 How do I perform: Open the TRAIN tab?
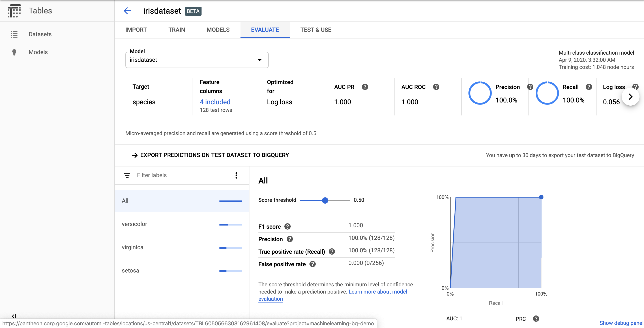176,30
